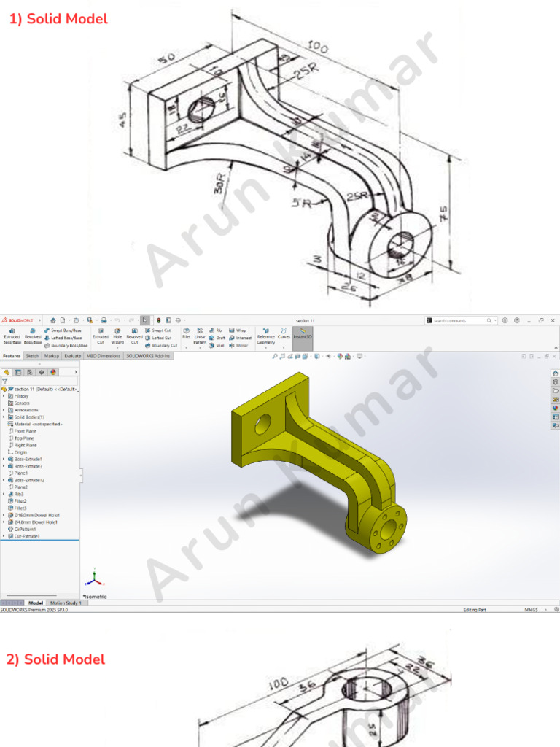
Task: Toggle the Select cursor tool
Action: point(145,320)
